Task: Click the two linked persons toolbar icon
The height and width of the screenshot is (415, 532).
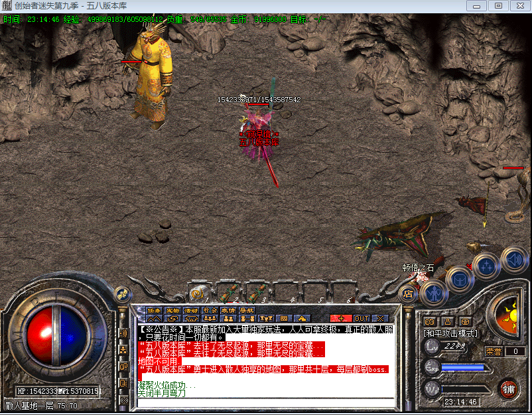Action: pos(247,319)
